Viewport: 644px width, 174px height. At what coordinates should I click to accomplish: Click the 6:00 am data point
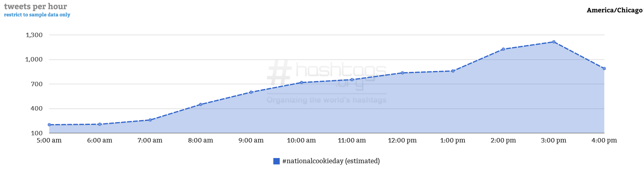pos(100,125)
